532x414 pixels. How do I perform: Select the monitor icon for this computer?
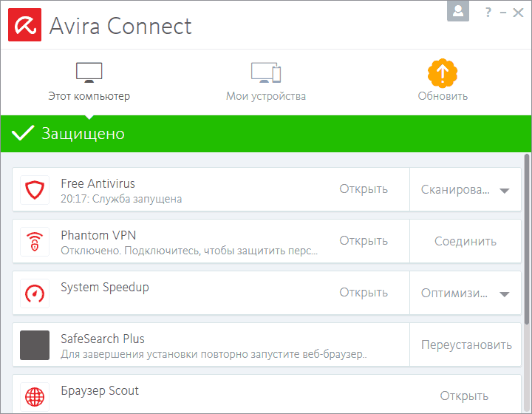89,72
